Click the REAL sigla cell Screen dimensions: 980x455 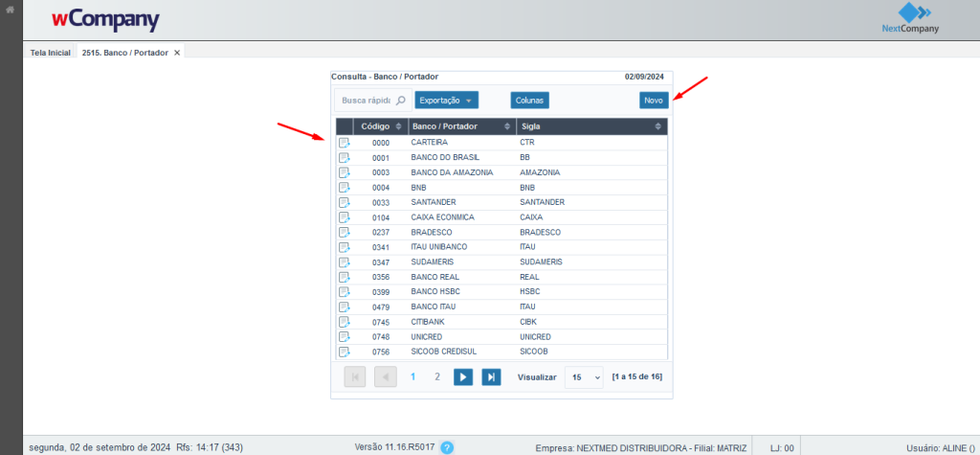click(529, 277)
